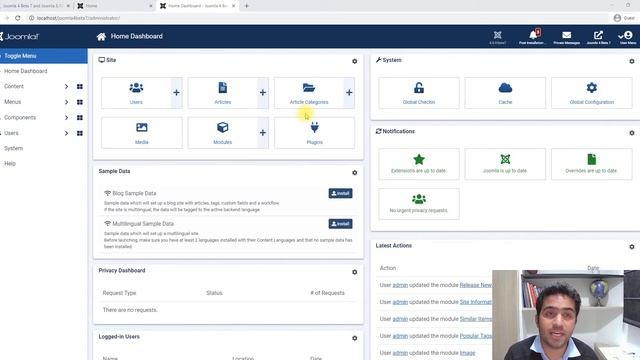Click the Home Dashboard house icon
Image resolution: width=640 pixels, height=360 pixels.
pos(101,37)
